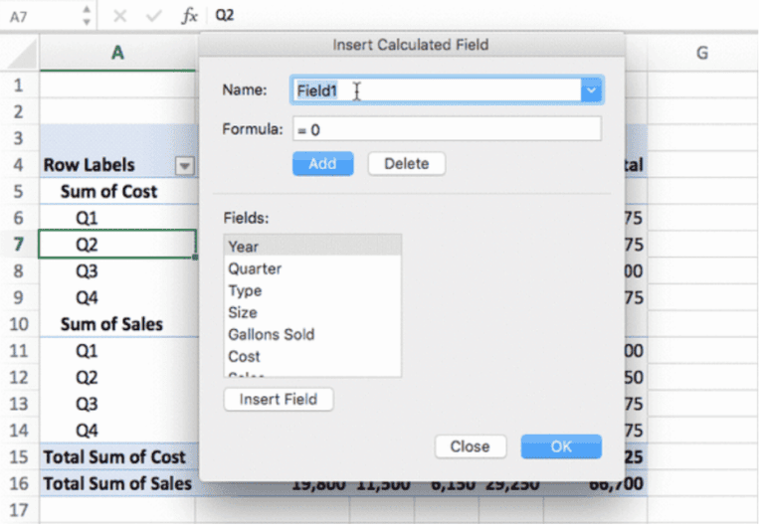Click the formula bar cancel X icon
Image resolution: width=764 pixels, height=532 pixels.
click(x=119, y=16)
